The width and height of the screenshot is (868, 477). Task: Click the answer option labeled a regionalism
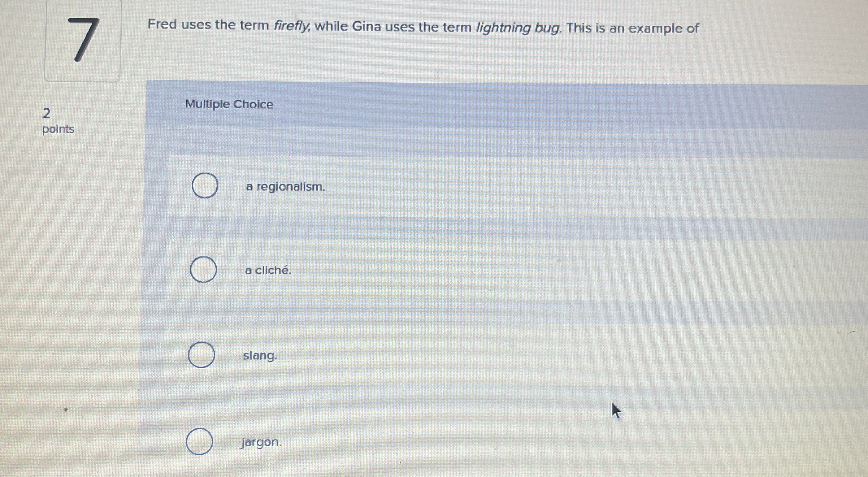[x=285, y=187]
